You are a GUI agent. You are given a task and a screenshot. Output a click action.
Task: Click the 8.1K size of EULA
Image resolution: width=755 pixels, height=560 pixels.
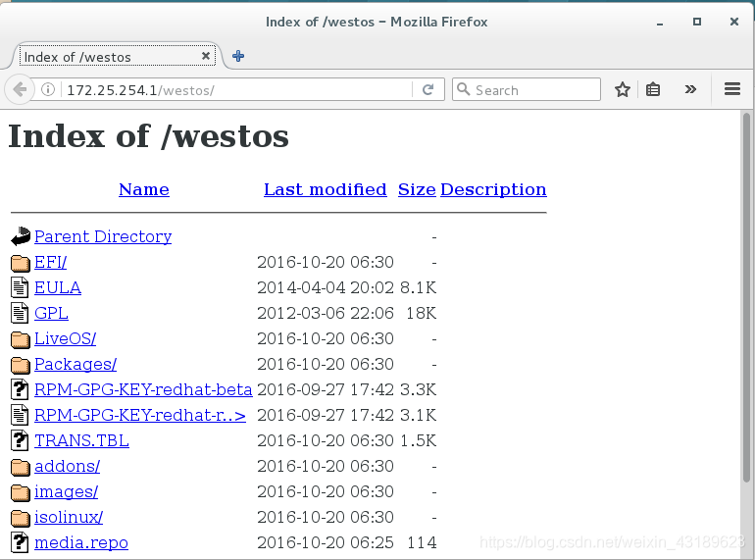pos(418,287)
